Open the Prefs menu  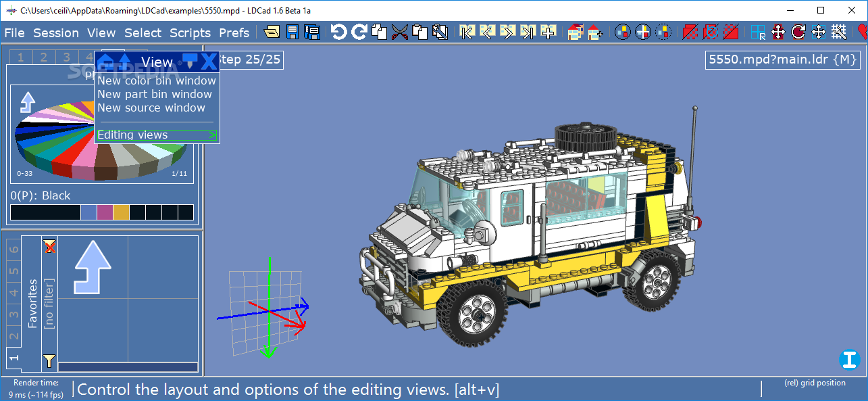[234, 32]
